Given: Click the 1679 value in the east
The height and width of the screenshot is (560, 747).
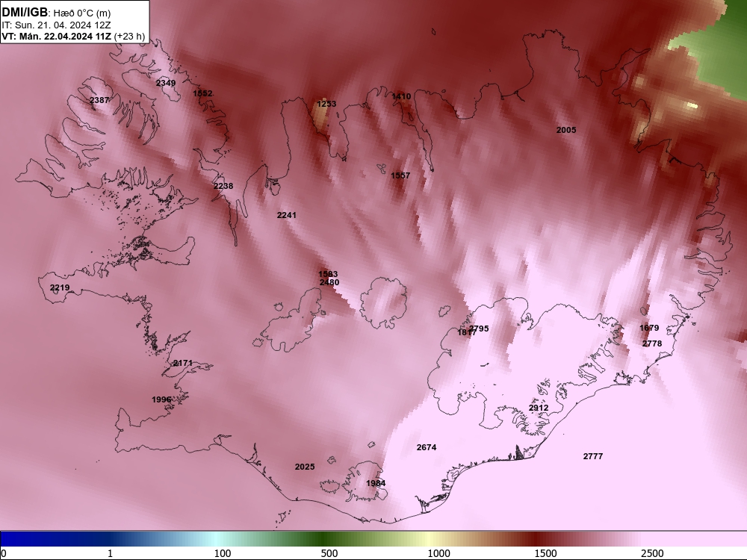Looking at the screenshot, I should pyautogui.click(x=649, y=328).
